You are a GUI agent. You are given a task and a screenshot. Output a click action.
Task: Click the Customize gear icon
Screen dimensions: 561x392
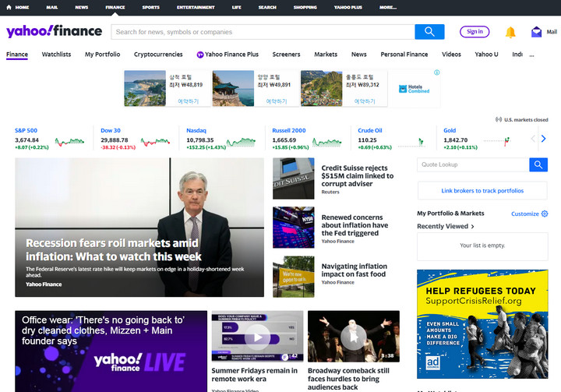(x=545, y=214)
